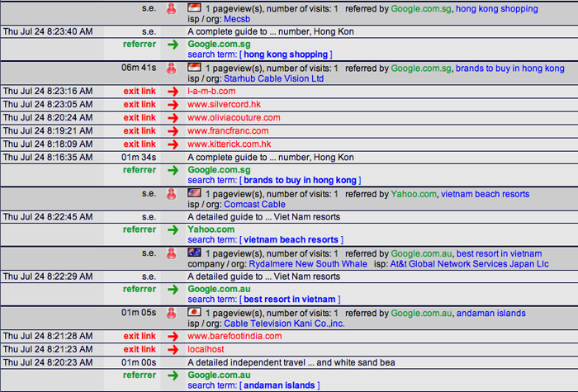Click the visitor icon for the Comcast Cable visit
578x392 pixels.
pos(173,196)
